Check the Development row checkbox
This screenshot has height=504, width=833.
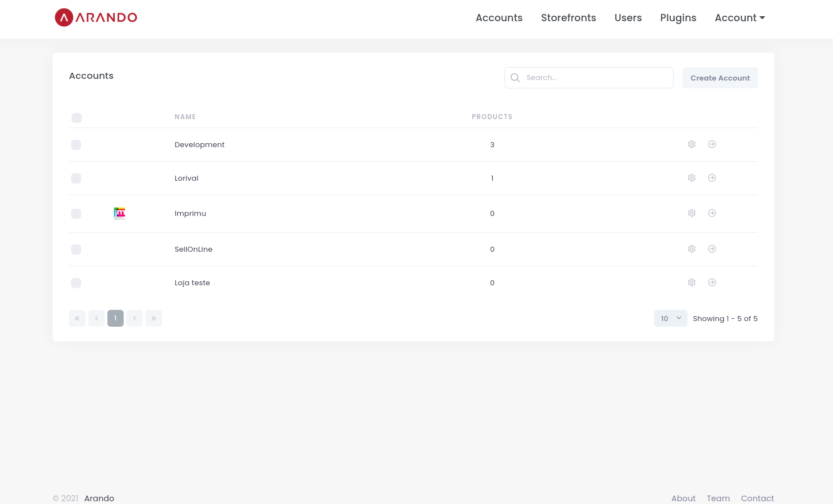point(76,145)
